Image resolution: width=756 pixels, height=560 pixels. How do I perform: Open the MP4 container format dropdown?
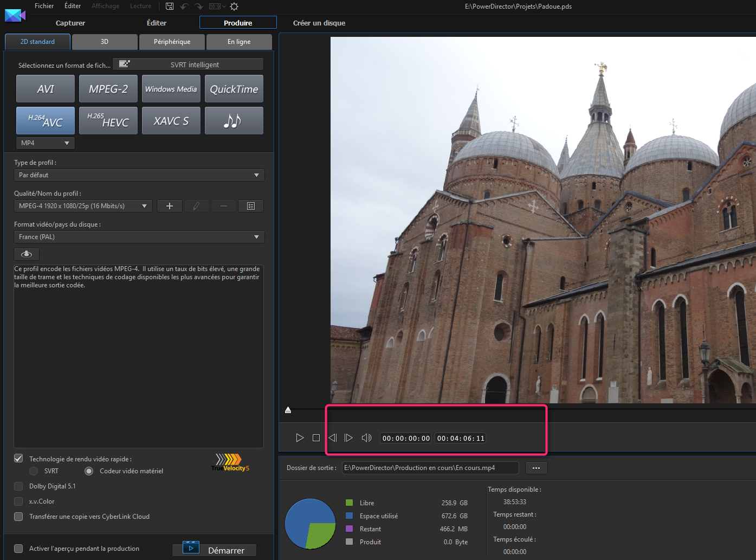pyautogui.click(x=45, y=143)
